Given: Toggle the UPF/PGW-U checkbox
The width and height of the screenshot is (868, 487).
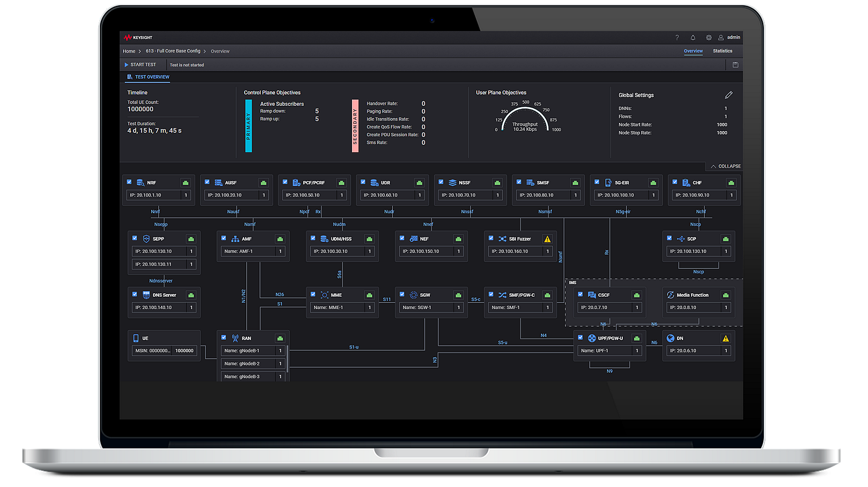Looking at the screenshot, I should tap(580, 337).
